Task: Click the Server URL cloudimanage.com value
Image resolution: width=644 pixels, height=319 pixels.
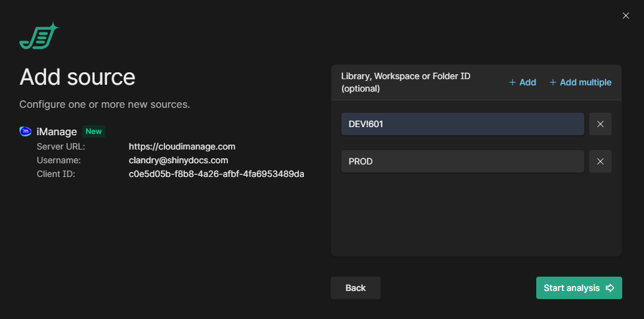Action: (182, 146)
